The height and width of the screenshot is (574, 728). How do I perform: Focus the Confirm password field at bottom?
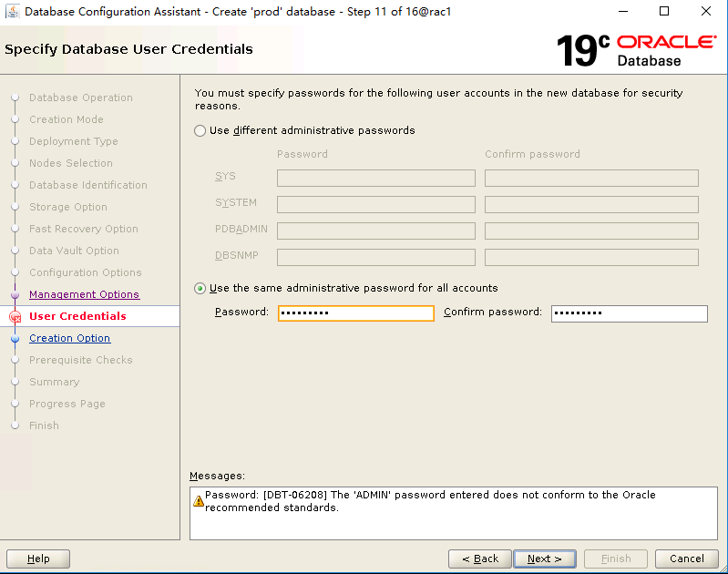point(629,313)
